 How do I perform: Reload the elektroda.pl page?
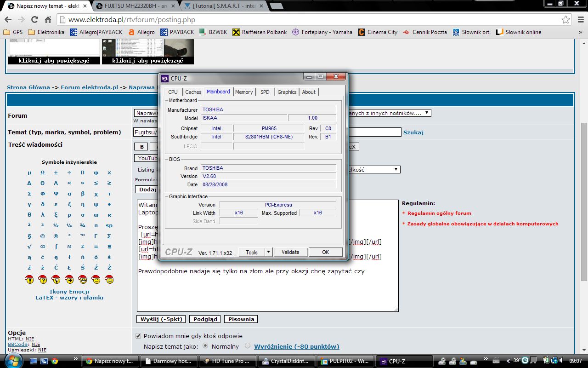click(x=34, y=20)
